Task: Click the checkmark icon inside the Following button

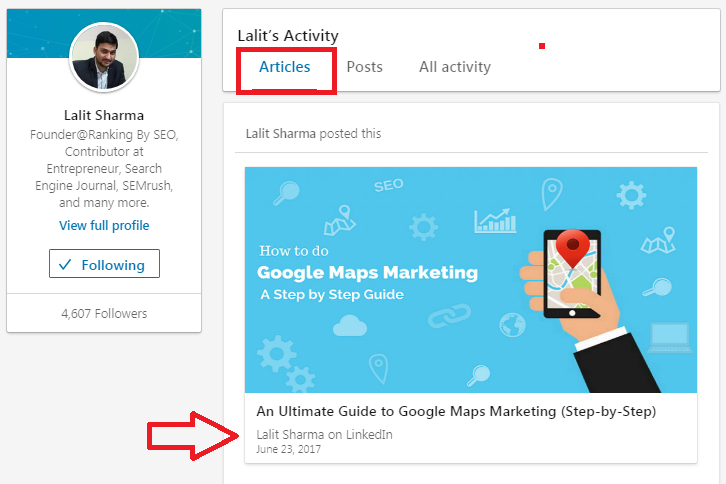Action: point(65,264)
